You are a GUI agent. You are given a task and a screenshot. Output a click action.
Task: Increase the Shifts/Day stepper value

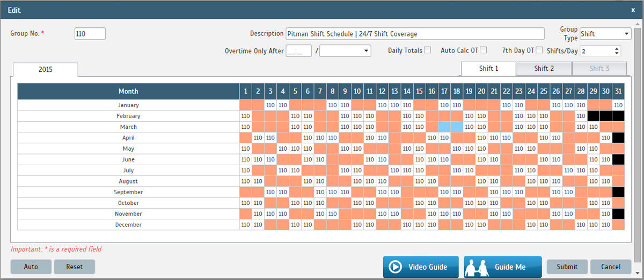(x=617, y=48)
